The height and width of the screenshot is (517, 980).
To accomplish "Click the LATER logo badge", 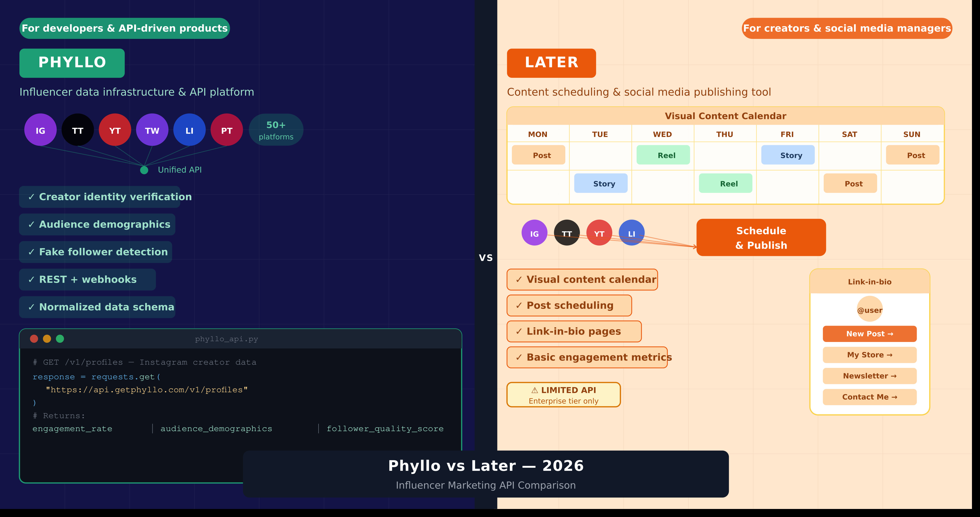I will pyautogui.click(x=552, y=63).
